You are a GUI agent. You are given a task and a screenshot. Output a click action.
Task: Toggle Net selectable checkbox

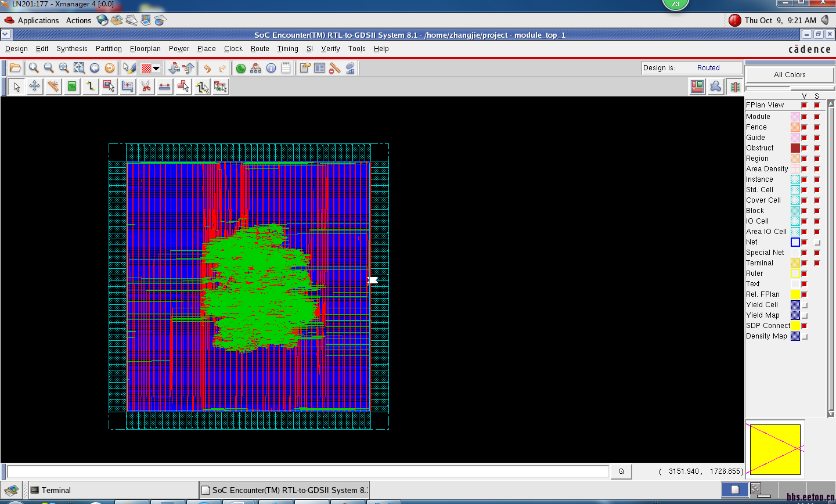[817, 242]
